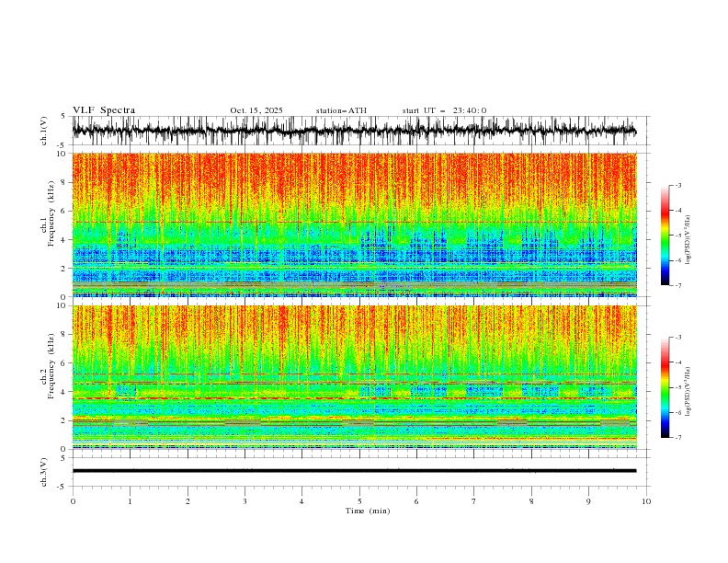
Task: Click the 'station=ATH' label
Action: (341, 110)
